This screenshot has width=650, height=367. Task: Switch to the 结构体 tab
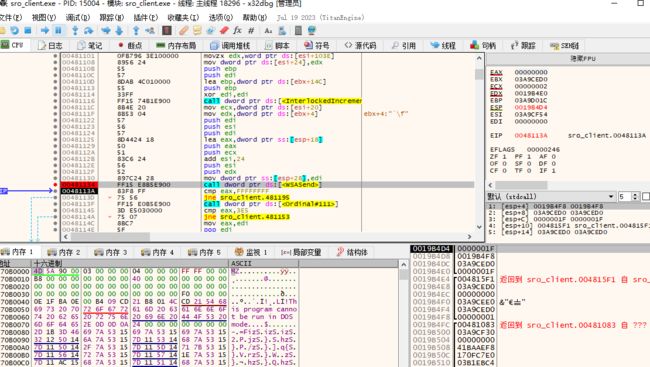(x=352, y=252)
